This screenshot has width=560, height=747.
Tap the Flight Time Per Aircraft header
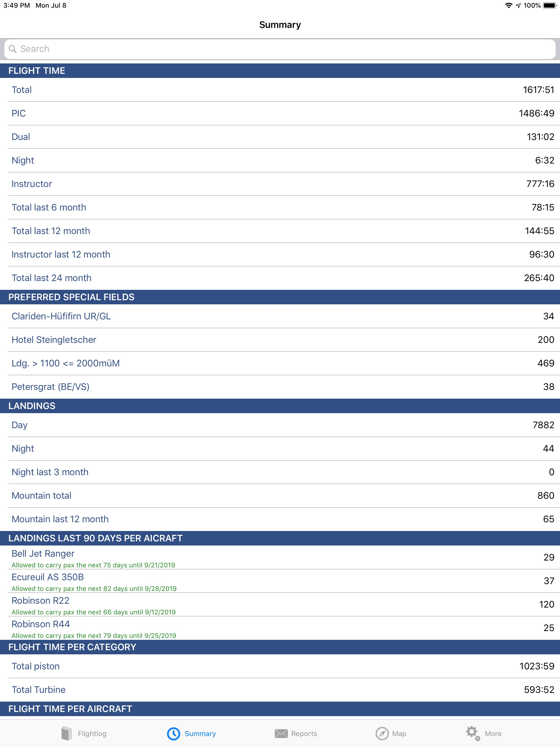pyautogui.click(x=280, y=709)
